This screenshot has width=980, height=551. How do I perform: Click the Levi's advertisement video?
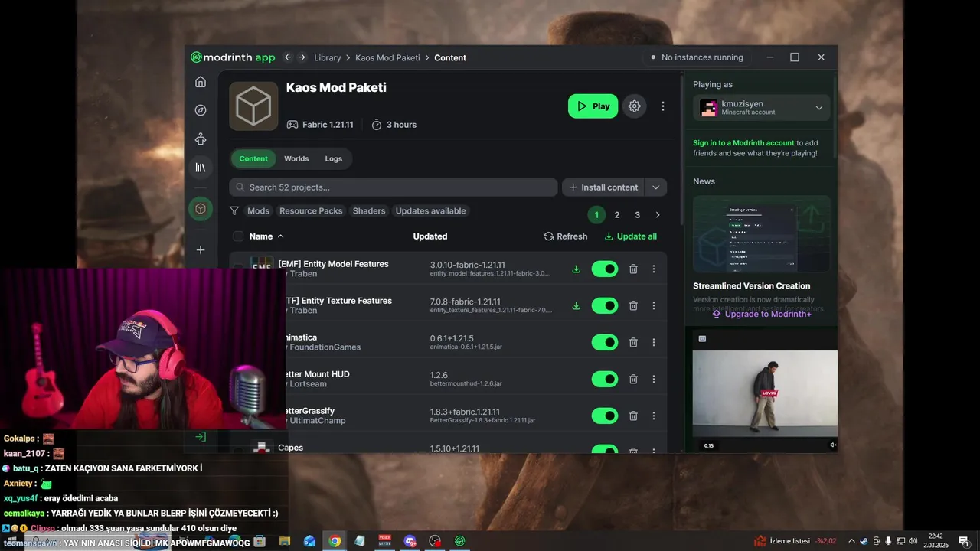point(765,394)
